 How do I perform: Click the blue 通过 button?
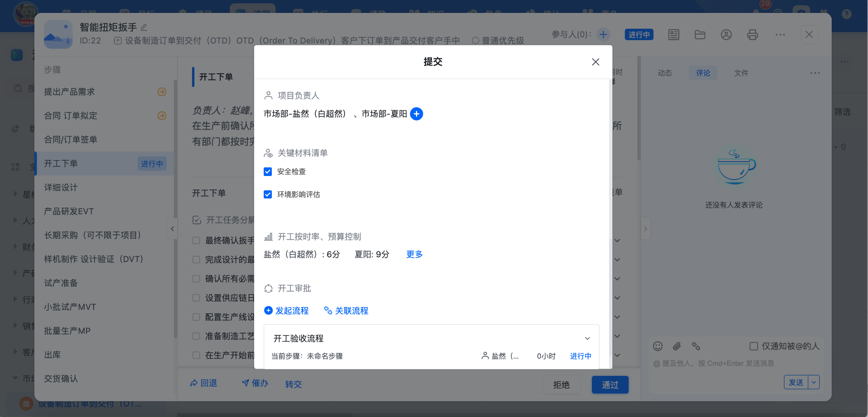tap(610, 385)
